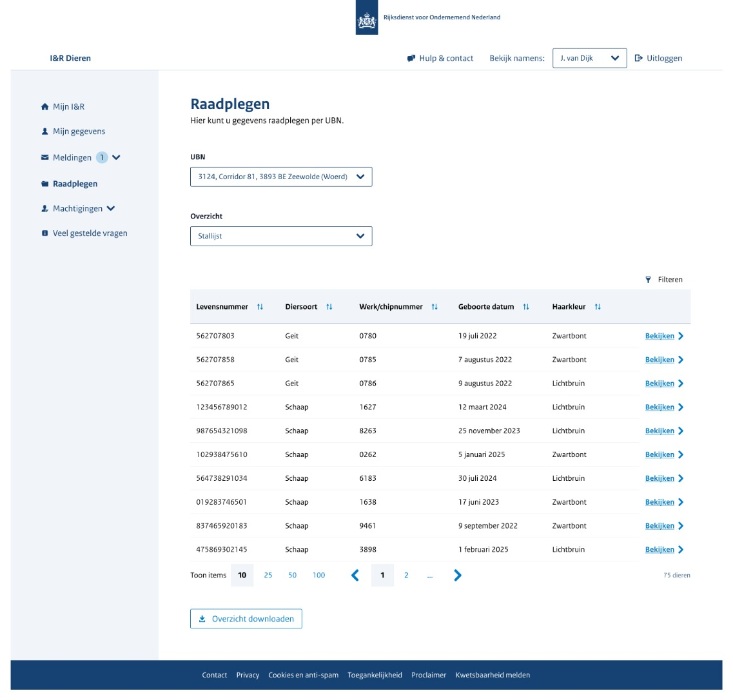Open the Privacy footer link
The image size is (733, 700).
(248, 676)
